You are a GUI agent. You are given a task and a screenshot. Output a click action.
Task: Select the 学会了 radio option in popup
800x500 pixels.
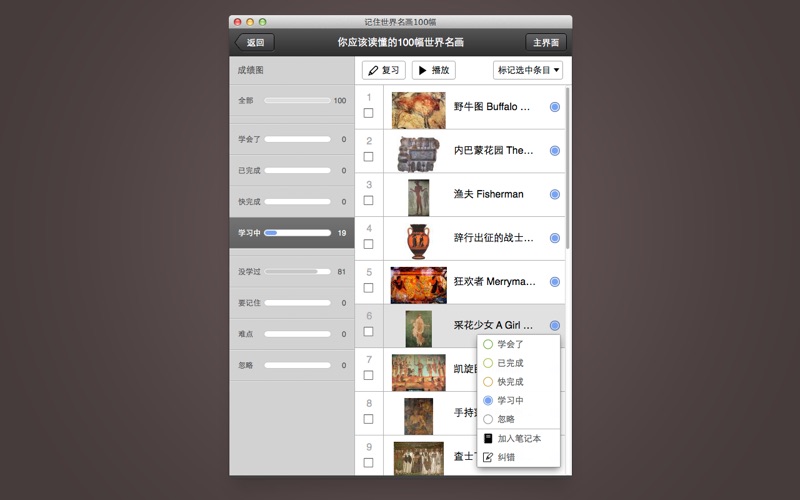click(488, 344)
